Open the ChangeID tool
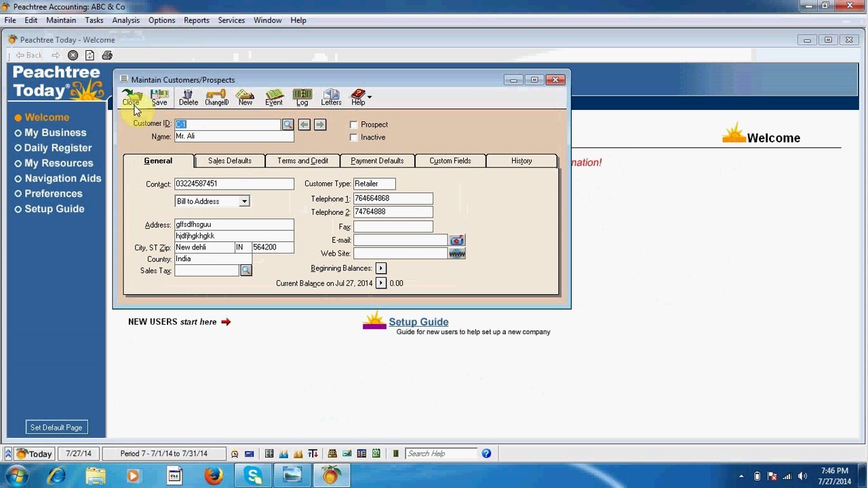Viewport: 868px width, 488px height. click(216, 98)
